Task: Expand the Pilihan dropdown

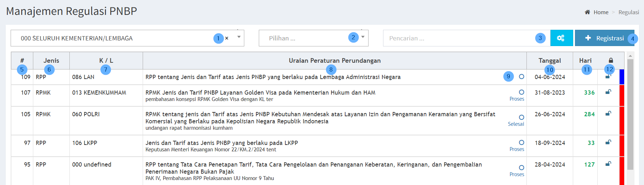Action: [363, 37]
